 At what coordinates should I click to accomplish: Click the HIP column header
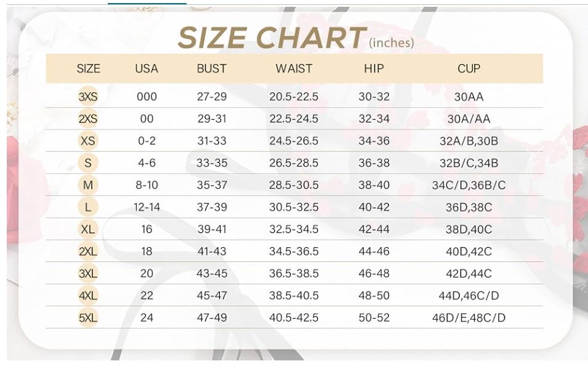tap(374, 69)
